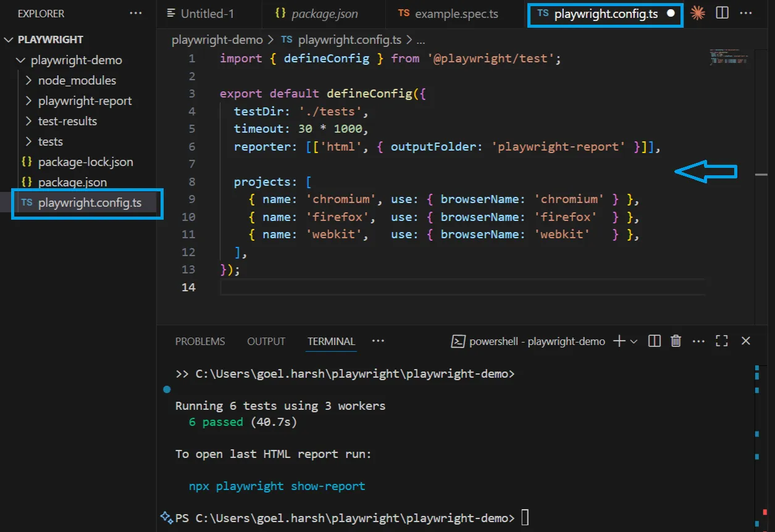Viewport: 775px width, 532px height.
Task: Switch to the package.json editor tab
Action: coord(324,14)
